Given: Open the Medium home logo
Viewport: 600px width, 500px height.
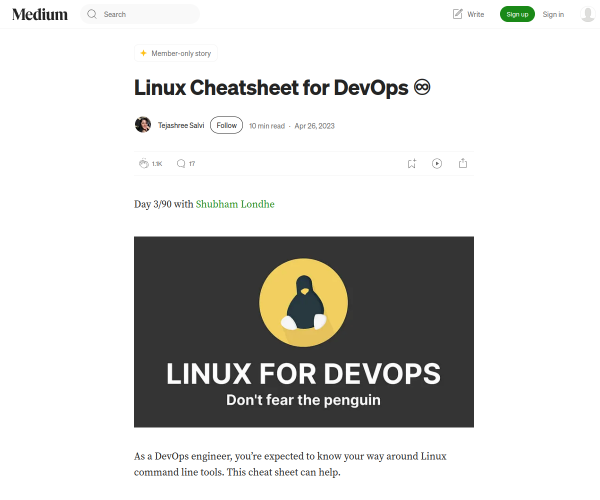Looking at the screenshot, I should [40, 15].
